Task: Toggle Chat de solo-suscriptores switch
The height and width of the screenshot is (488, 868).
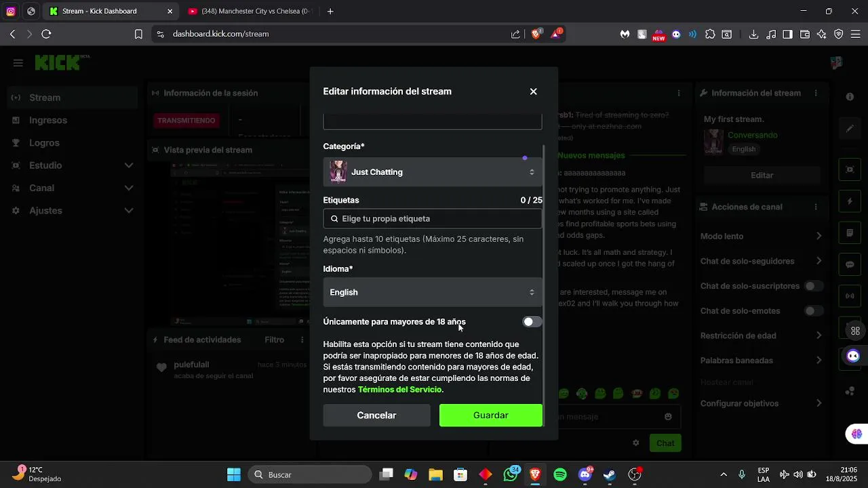Action: 814,286
